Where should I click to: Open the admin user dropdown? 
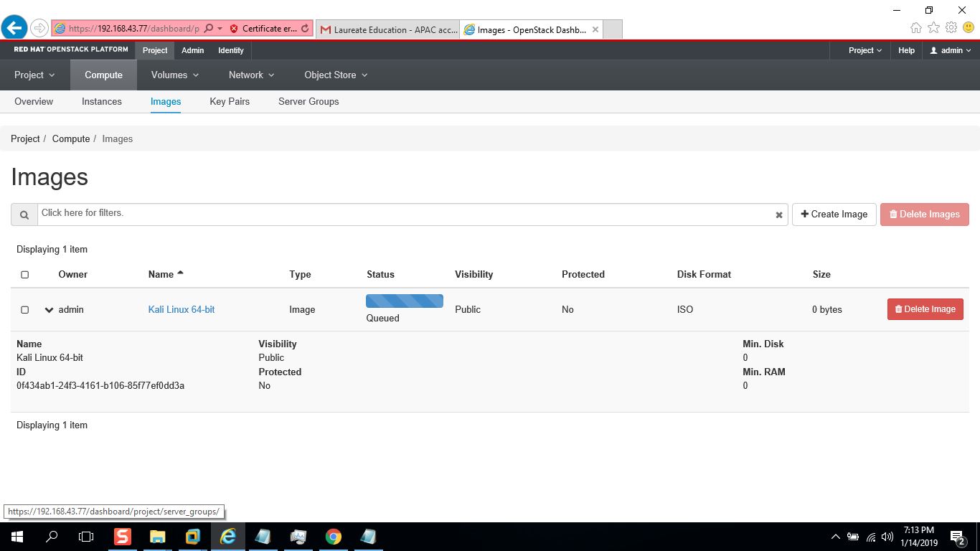[x=951, y=50]
